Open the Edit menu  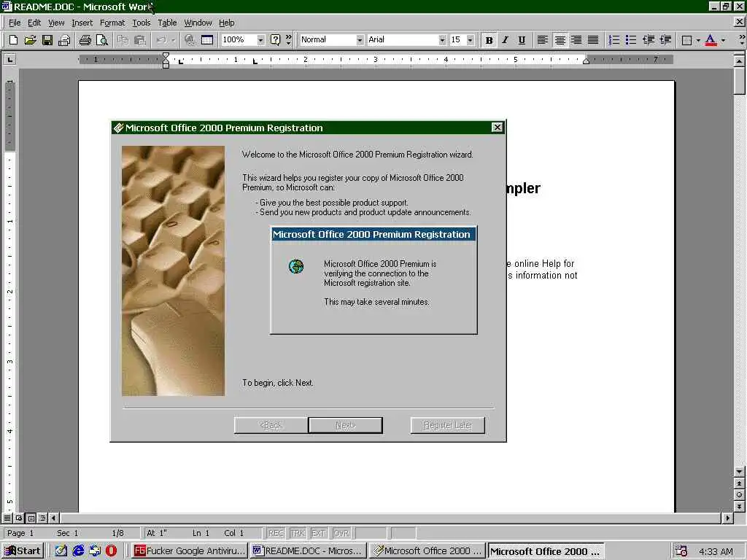tap(34, 23)
